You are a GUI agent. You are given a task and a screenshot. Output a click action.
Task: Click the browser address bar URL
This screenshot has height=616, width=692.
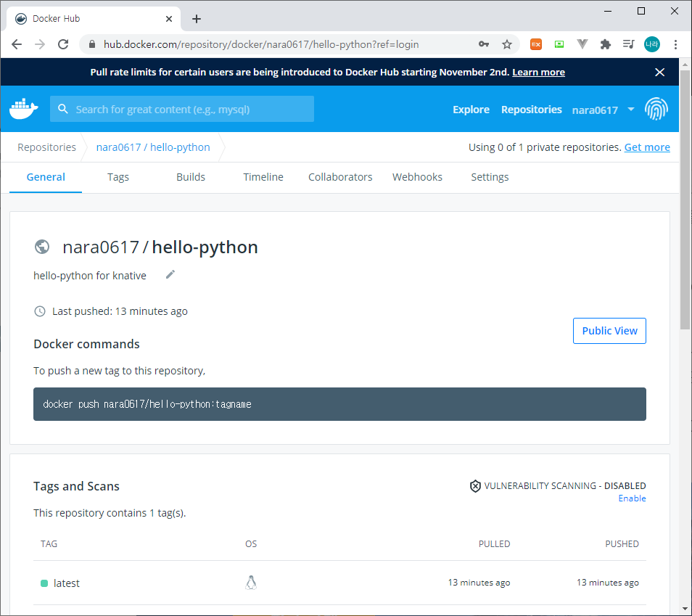[261, 44]
